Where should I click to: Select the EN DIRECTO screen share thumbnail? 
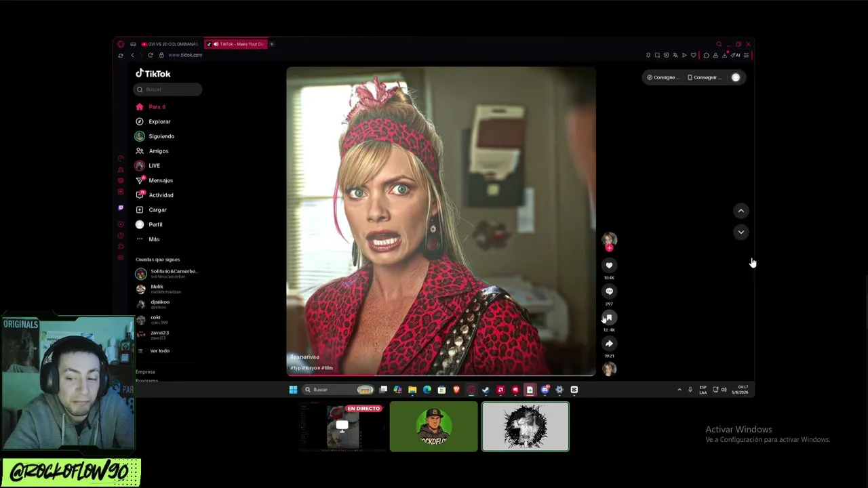click(x=342, y=426)
